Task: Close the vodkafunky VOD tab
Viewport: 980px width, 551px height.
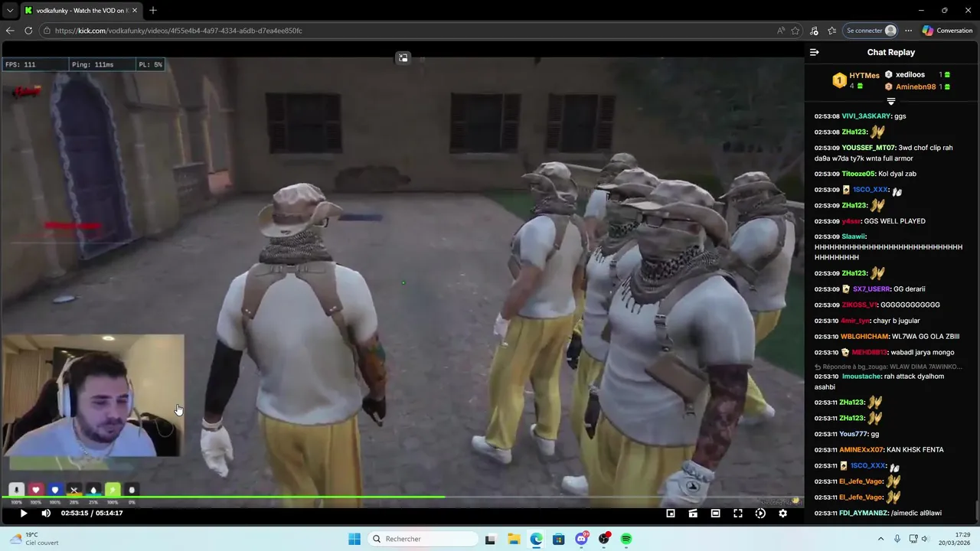Action: (x=135, y=11)
